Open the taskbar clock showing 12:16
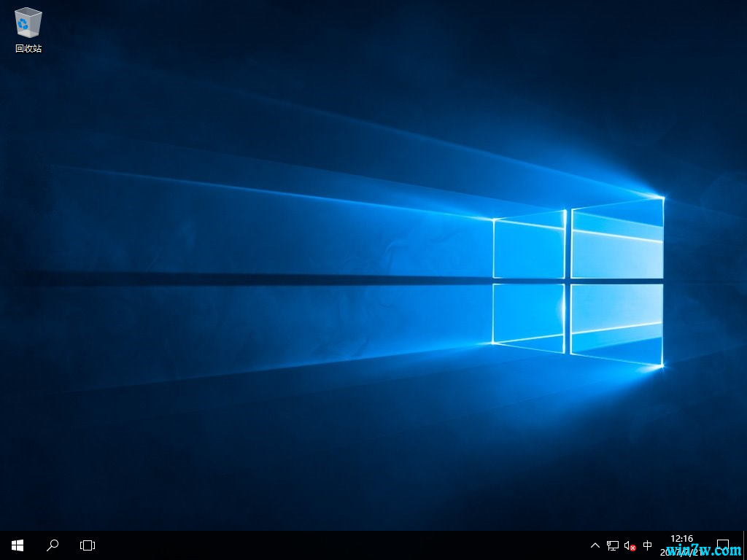The width and height of the screenshot is (747, 560). pyautogui.click(x=681, y=545)
